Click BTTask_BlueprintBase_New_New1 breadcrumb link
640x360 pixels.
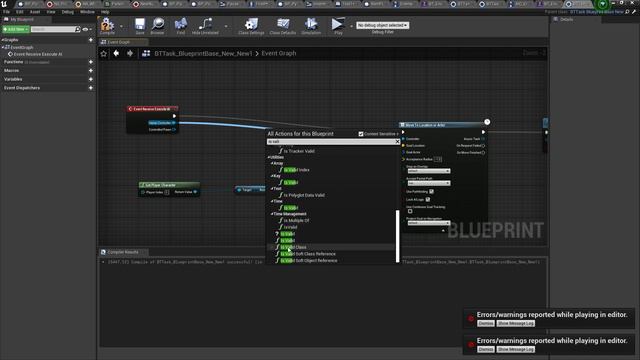coord(203,53)
